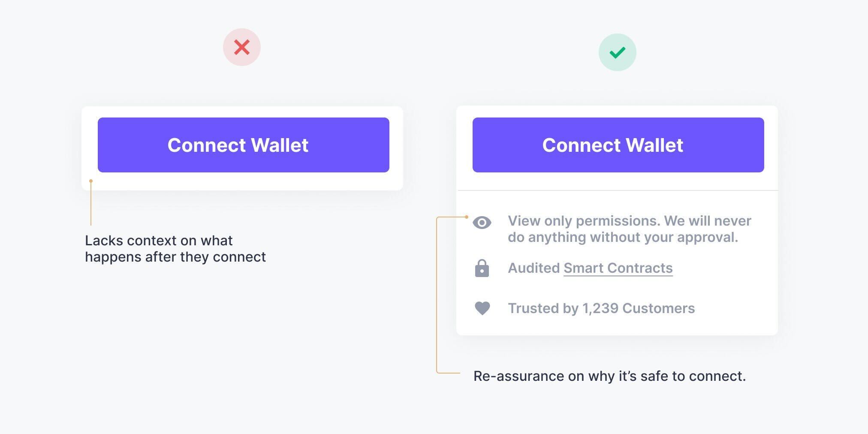Viewport: 868px width, 434px height.
Task: Open the Smart Contracts link
Action: tap(618, 268)
